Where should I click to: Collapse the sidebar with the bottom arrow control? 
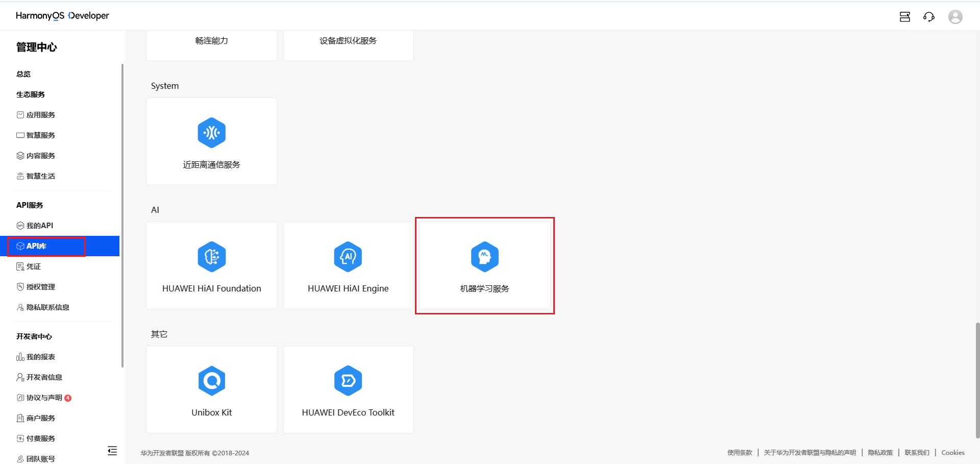tap(112, 451)
